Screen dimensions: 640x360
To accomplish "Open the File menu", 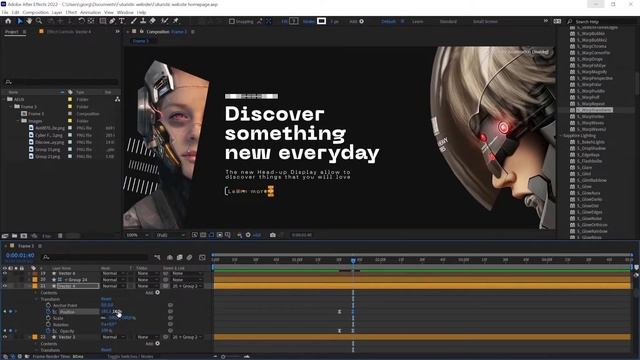I will click(5, 13).
